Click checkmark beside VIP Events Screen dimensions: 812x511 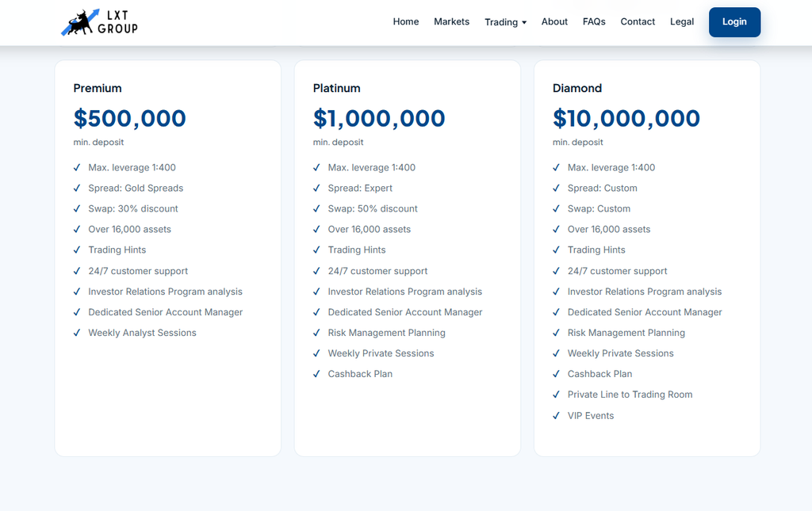557,416
